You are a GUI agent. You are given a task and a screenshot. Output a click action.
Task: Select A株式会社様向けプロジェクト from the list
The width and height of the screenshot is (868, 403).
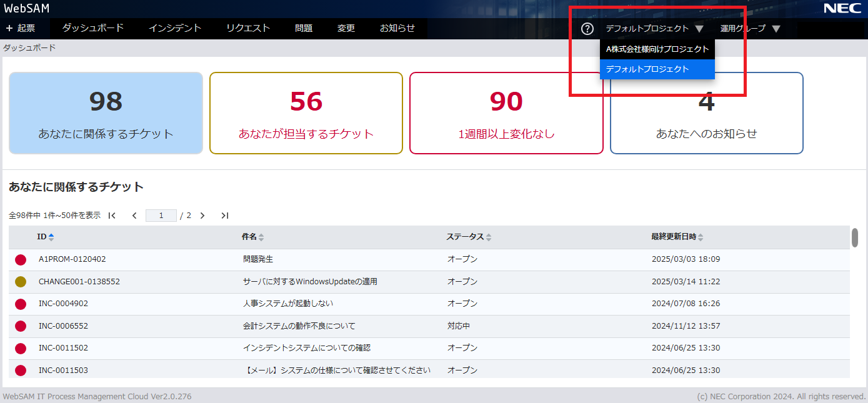657,49
